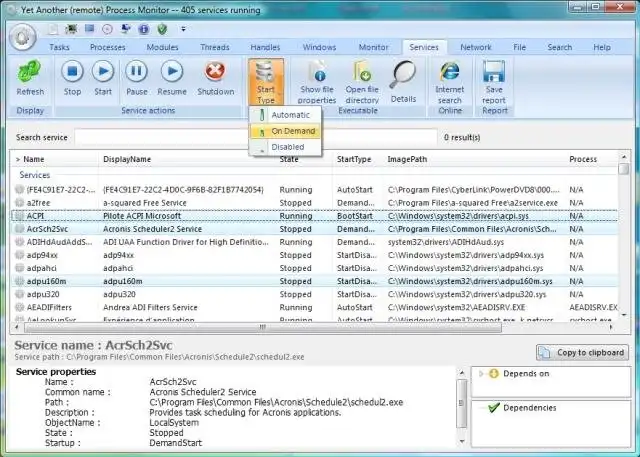Open the quick access toolbar customize arrow
This screenshot has width=640, height=457.
[183, 29]
